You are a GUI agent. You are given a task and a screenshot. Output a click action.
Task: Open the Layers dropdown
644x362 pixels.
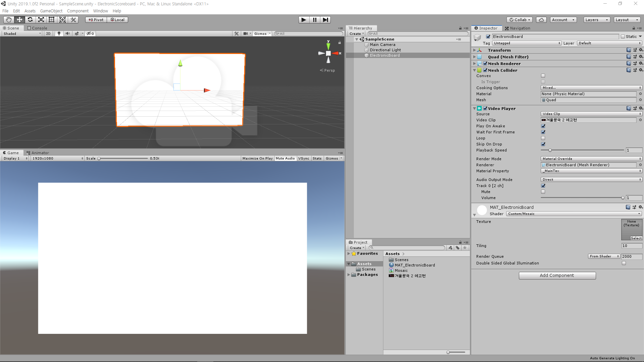[596, 20]
